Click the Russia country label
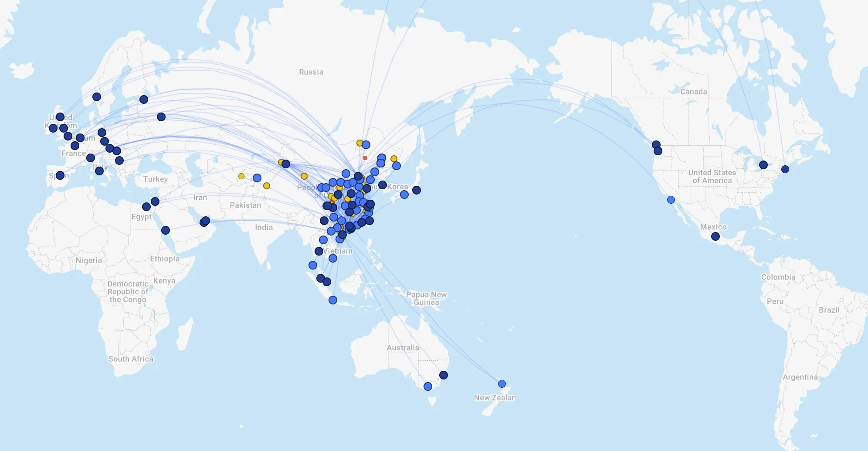This screenshot has height=451, width=868. (x=311, y=72)
